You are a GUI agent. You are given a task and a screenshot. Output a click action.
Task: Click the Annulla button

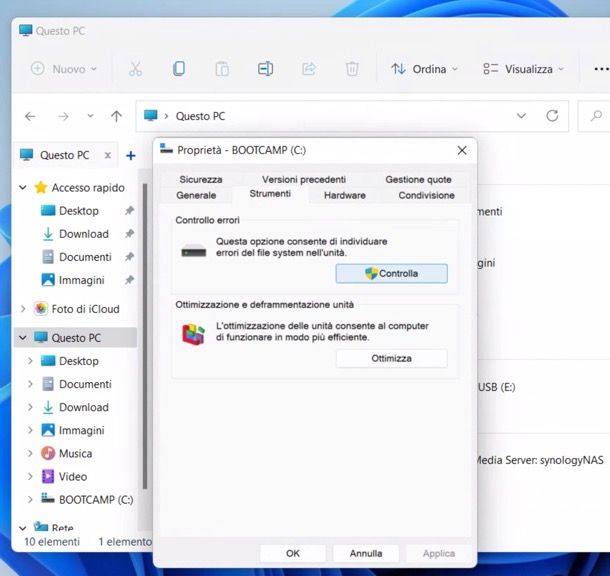point(366,553)
